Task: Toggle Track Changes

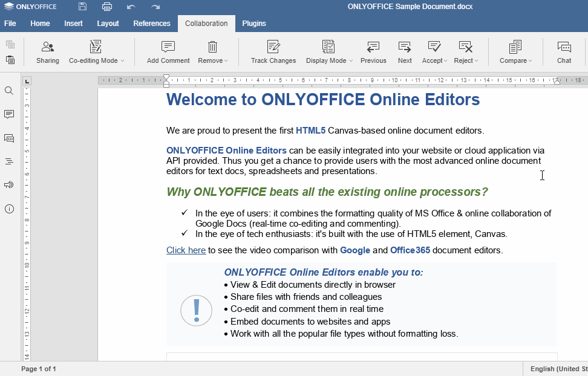Action: 273,52
